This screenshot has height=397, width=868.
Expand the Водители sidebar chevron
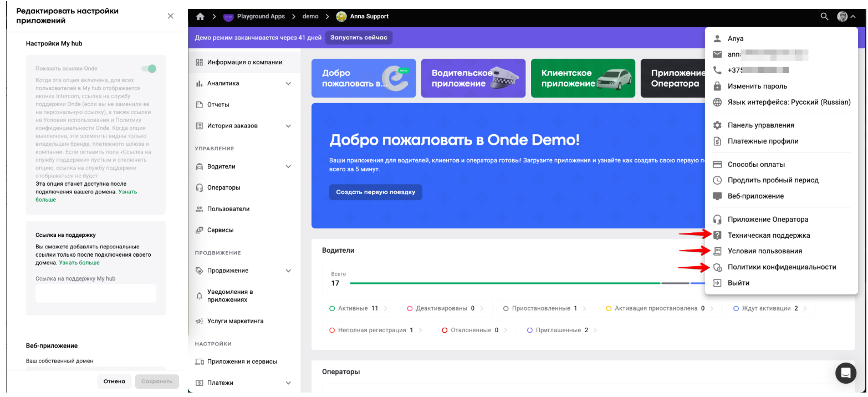click(x=288, y=166)
